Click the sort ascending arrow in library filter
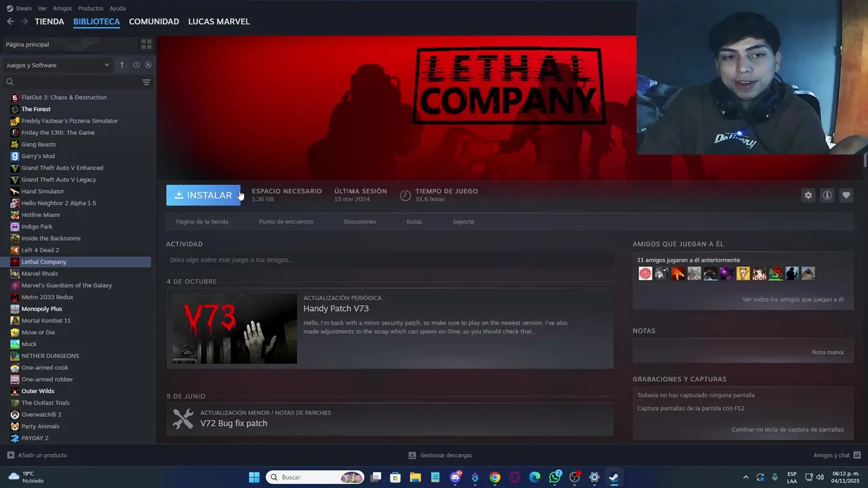Screen dimensions: 868x488 [x=122, y=65]
